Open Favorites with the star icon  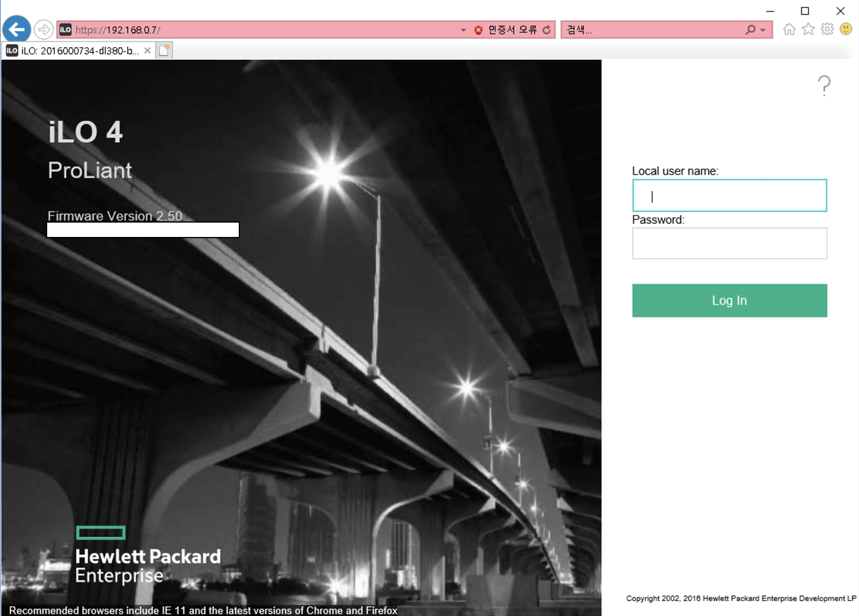tap(808, 29)
